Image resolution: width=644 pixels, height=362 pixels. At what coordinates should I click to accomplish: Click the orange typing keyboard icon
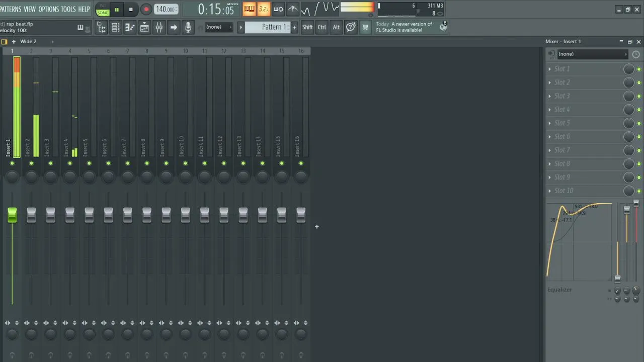pos(249,9)
